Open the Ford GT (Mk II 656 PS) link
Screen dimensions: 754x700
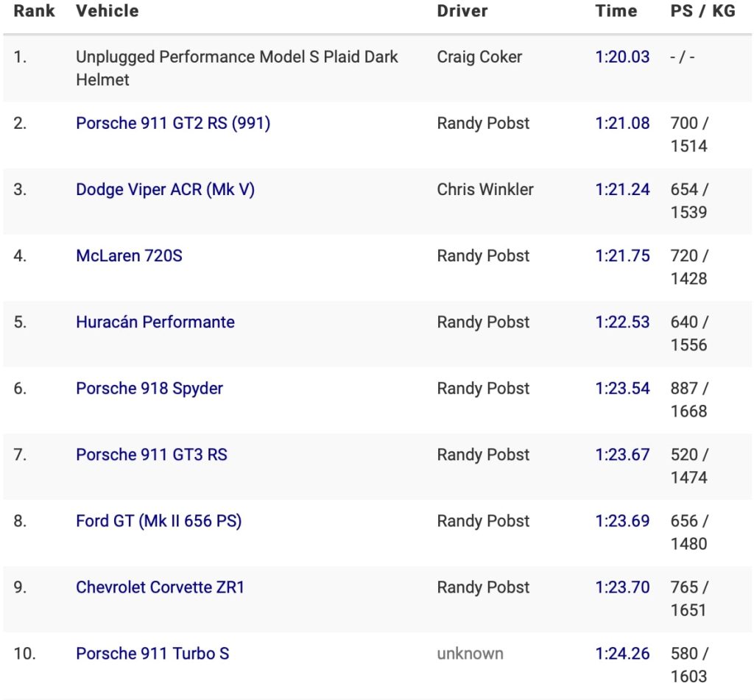pos(159,521)
